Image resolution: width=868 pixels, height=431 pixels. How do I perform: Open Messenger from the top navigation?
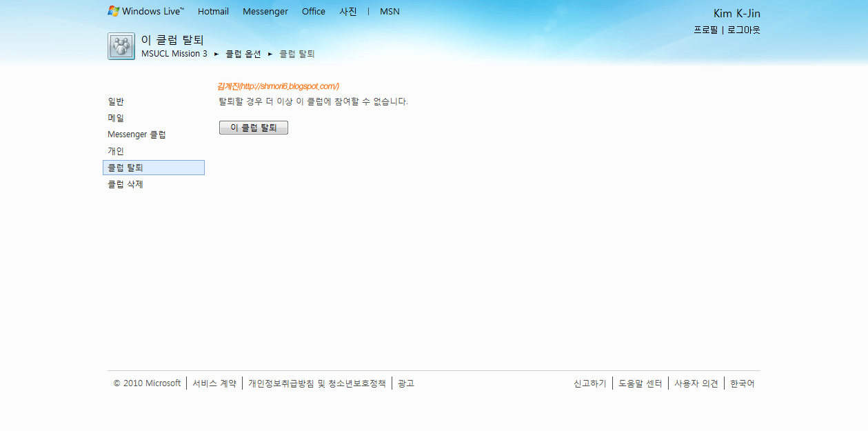pyautogui.click(x=265, y=11)
